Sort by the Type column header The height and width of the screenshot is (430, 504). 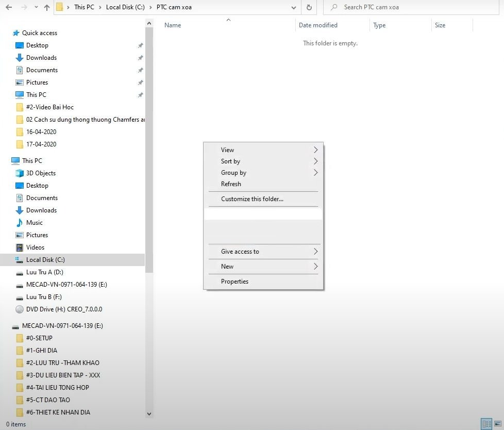379,25
